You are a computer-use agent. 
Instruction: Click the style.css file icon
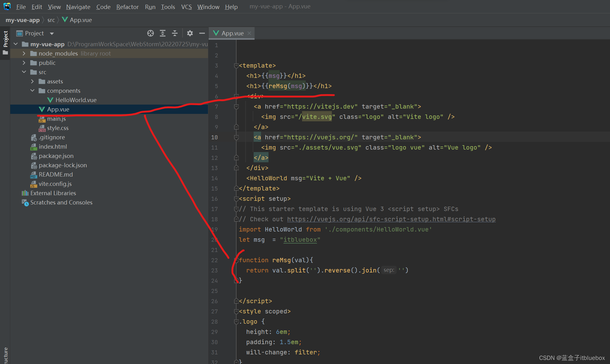[x=42, y=128]
